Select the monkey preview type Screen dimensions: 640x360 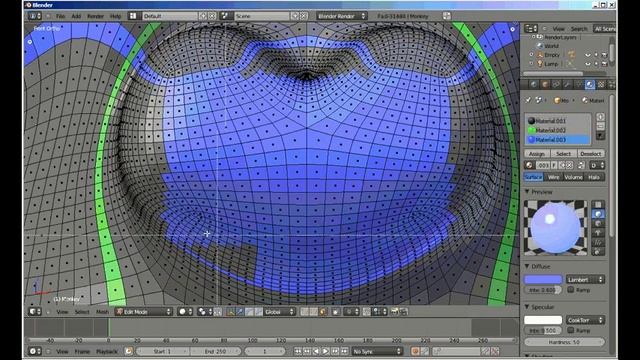pos(598,233)
